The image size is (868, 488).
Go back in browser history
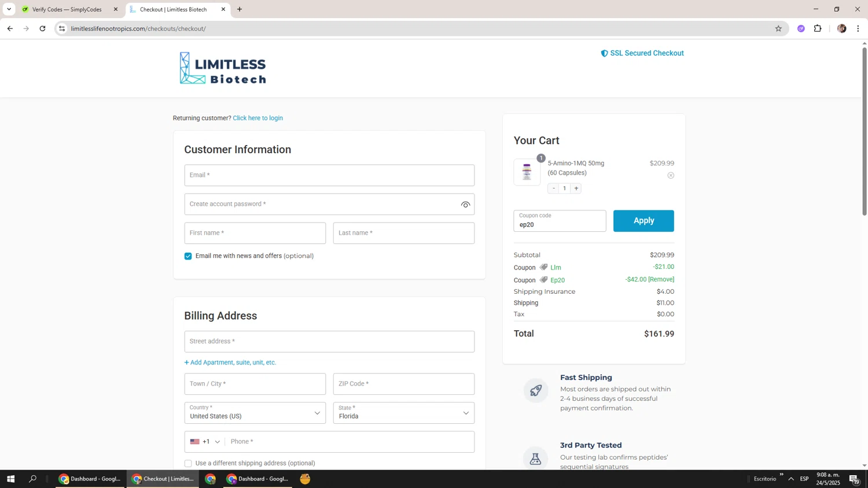[10, 28]
